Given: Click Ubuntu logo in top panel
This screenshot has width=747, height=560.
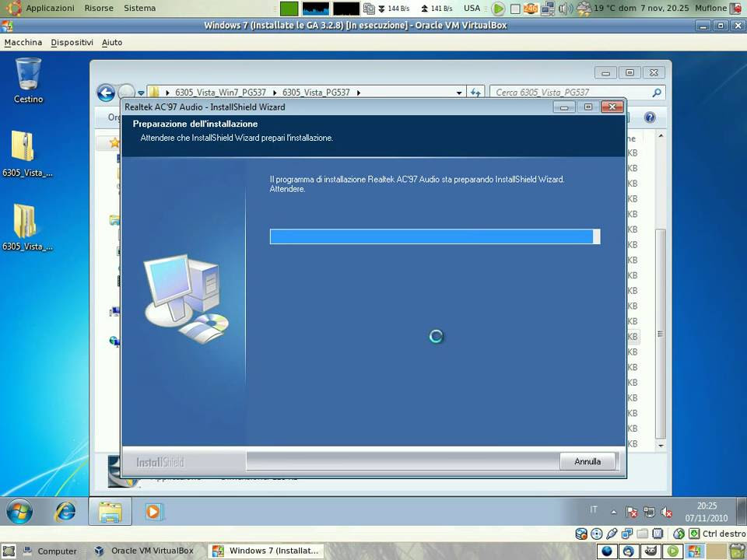Looking at the screenshot, I should point(13,8).
